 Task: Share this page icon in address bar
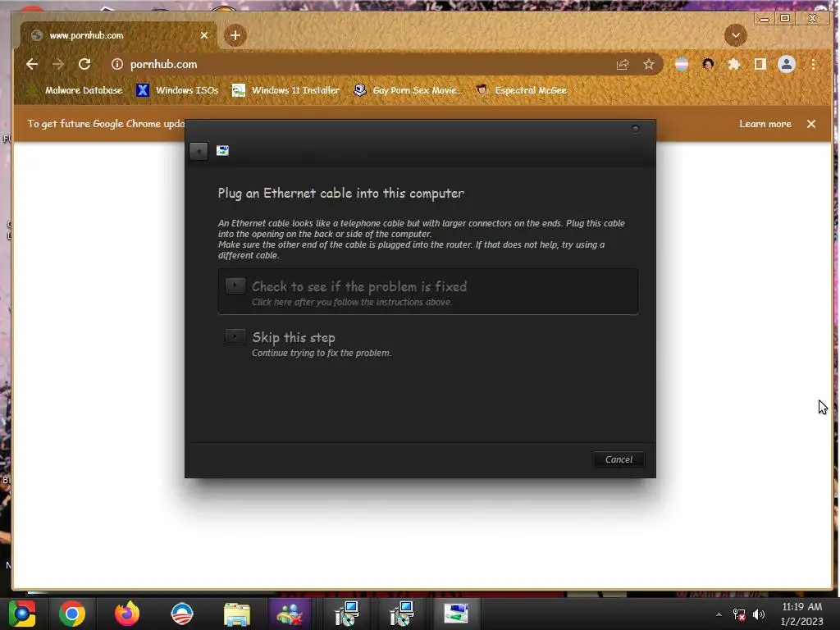(623, 64)
